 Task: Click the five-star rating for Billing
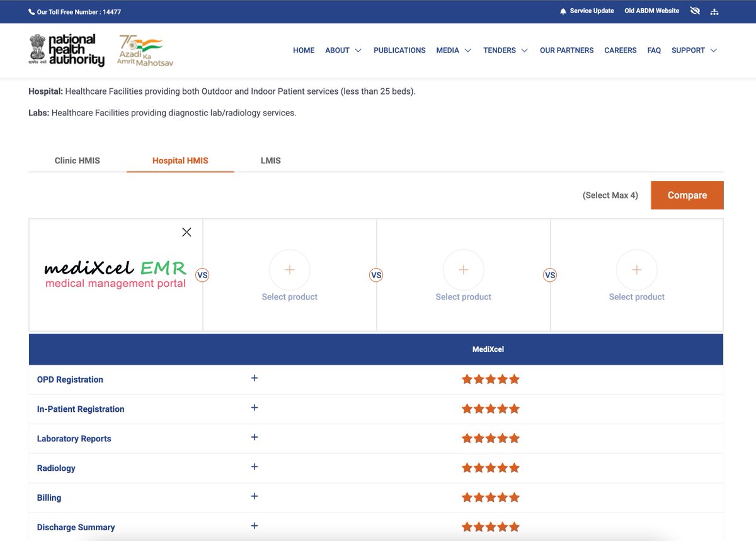(491, 497)
